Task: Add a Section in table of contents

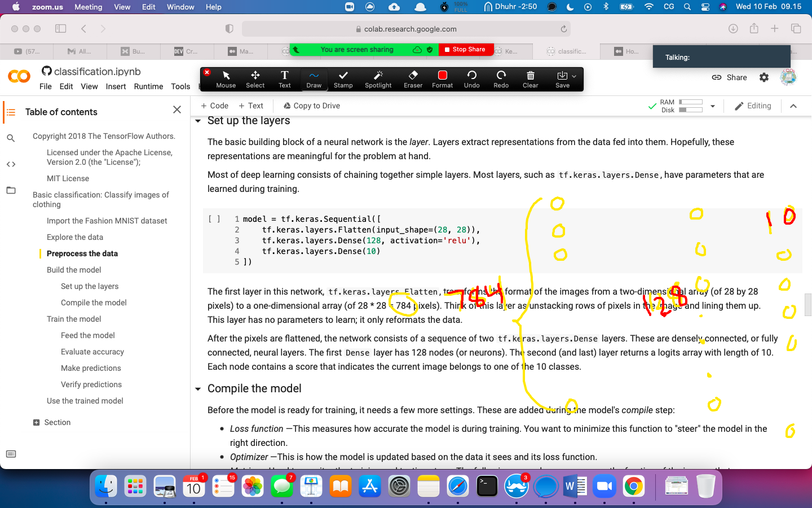Action: pos(52,422)
